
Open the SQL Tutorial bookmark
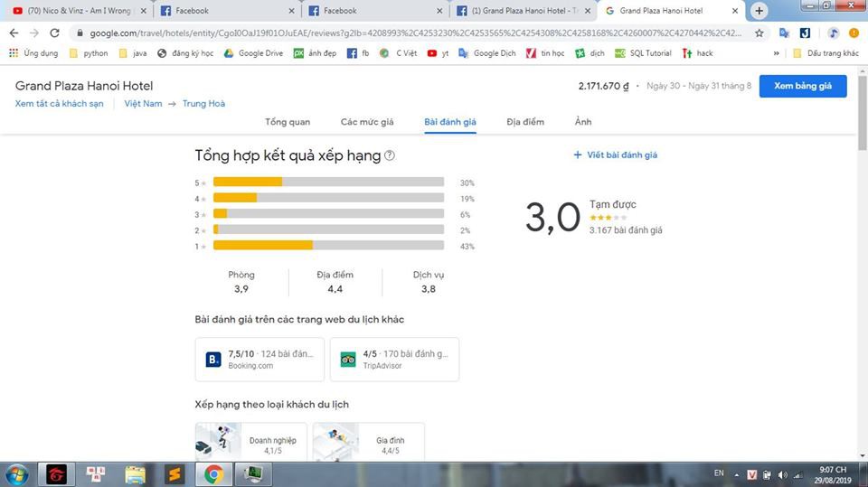point(643,53)
